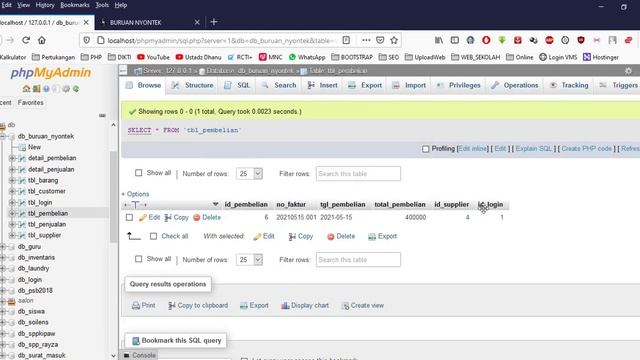The image size is (640, 360).
Task: Tick the Check all checkbox
Action: pyautogui.click(x=153, y=236)
